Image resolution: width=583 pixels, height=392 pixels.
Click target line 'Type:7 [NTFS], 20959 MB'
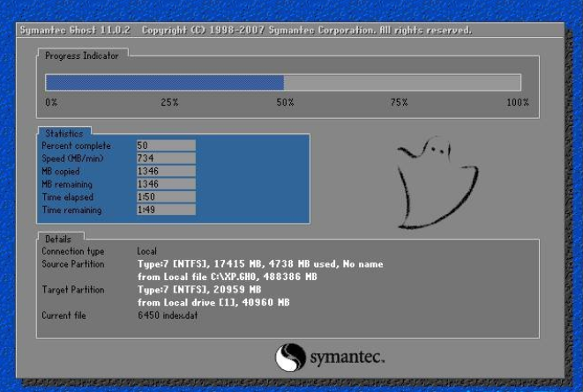(x=199, y=290)
